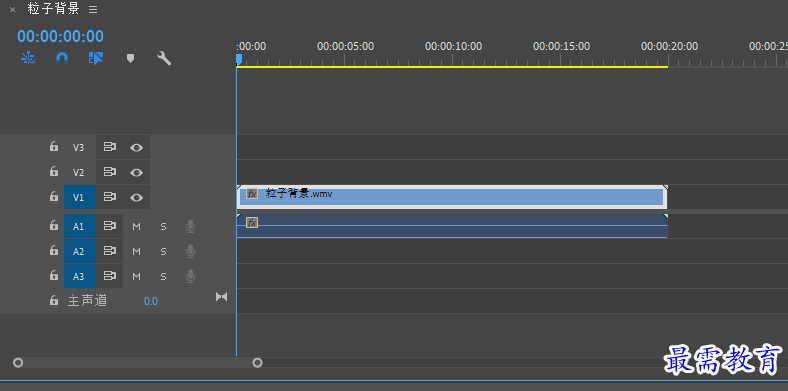This screenshot has height=391, width=788.
Task: Toggle lock on track A2
Action: click(53, 251)
